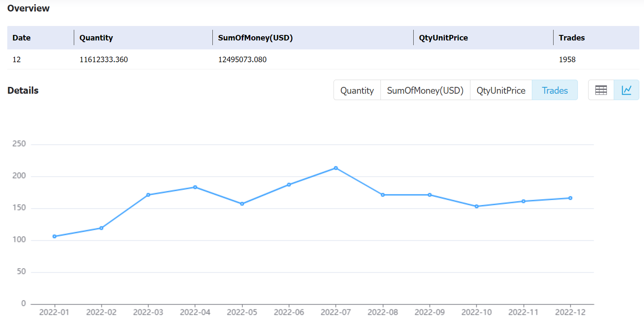Viewport: 644px width, 322px height.
Task: Click the 50 y-axis label
Action: (21, 272)
